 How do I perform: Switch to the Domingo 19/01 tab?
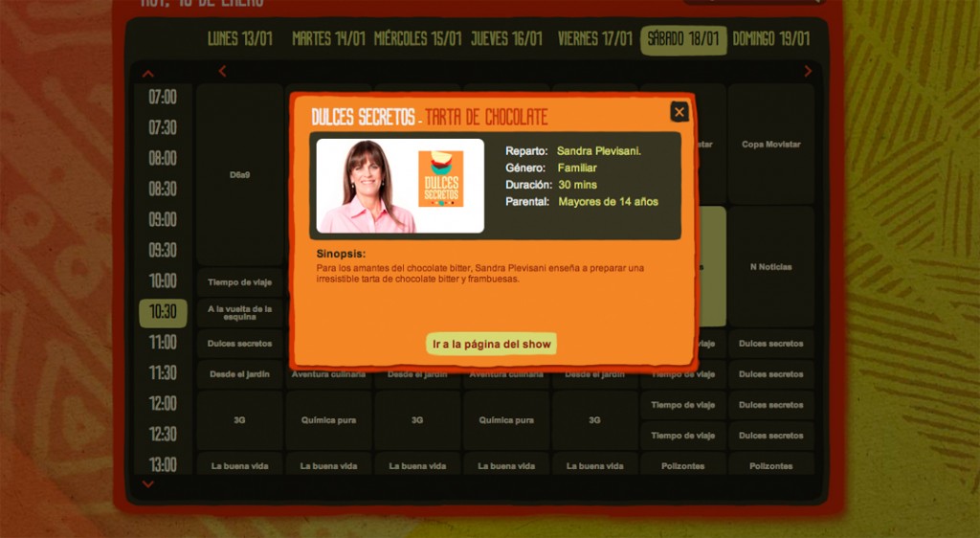(770, 39)
